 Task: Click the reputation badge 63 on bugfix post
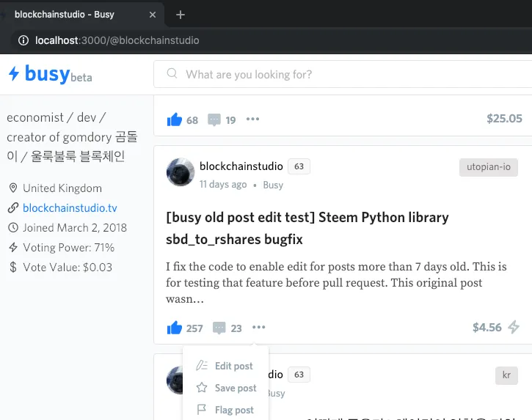click(299, 166)
